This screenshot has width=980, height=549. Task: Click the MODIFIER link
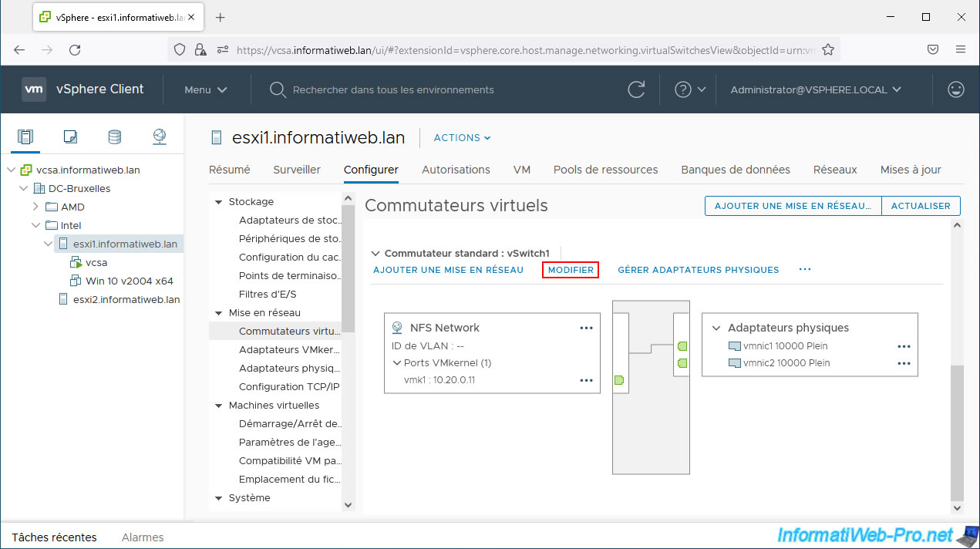[x=571, y=270]
